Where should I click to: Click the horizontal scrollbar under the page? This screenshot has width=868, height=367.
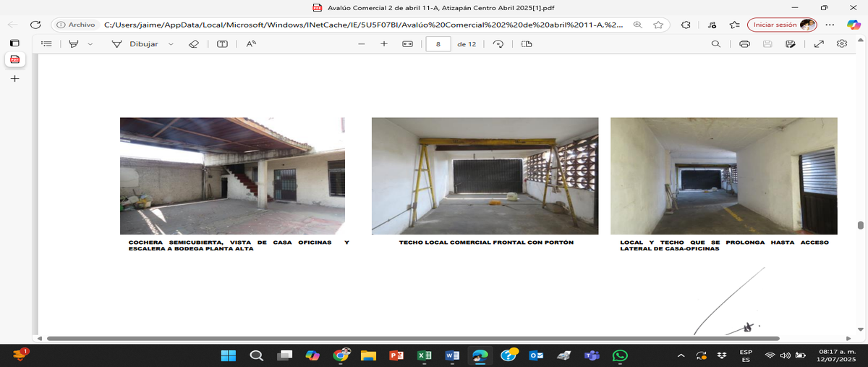(x=413, y=338)
